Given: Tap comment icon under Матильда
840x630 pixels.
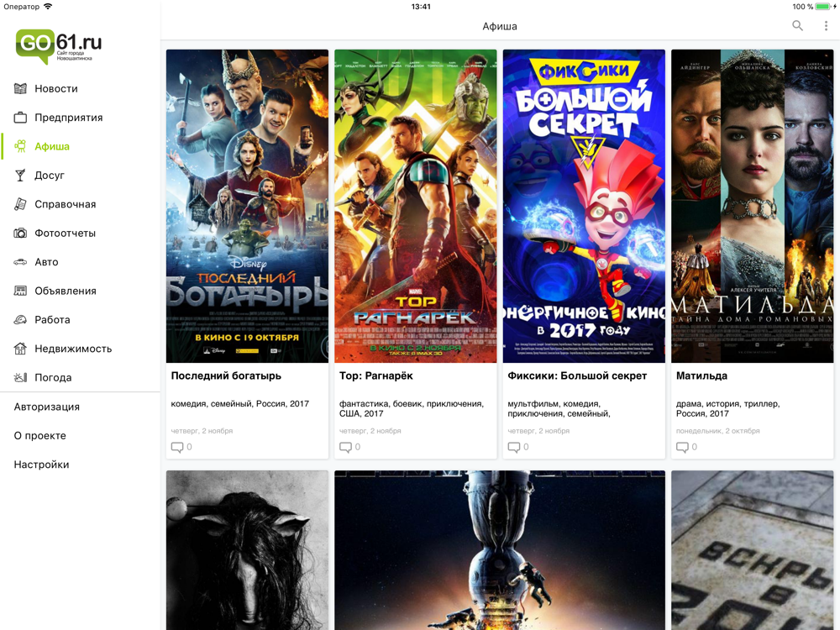Looking at the screenshot, I should coord(682,447).
